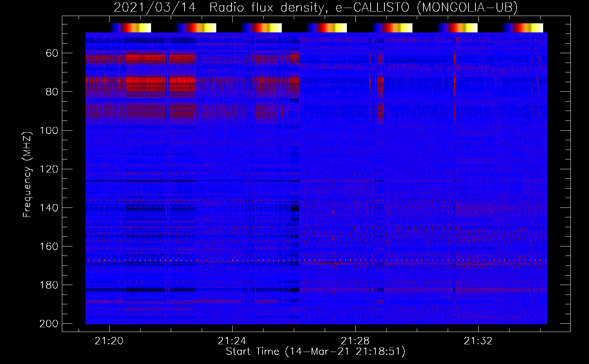This screenshot has height=364, width=589.
Task: Click the 200 frequency tick label
Action: pos(49,323)
